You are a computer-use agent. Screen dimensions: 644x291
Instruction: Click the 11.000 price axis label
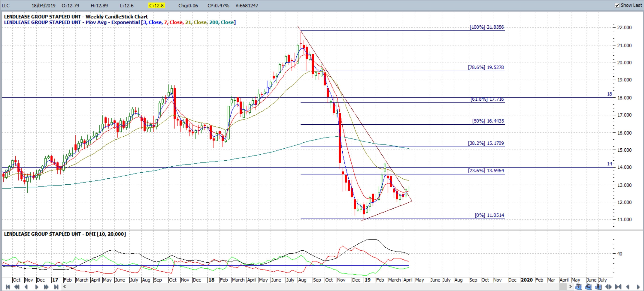624,220
